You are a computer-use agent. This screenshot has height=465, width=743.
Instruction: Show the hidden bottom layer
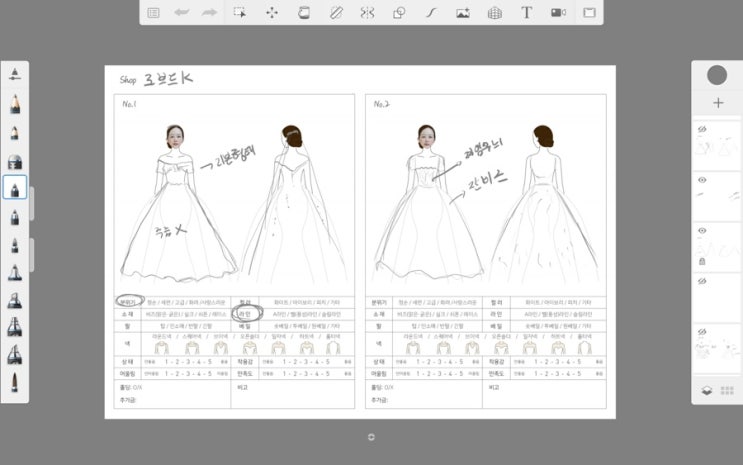pos(702,332)
